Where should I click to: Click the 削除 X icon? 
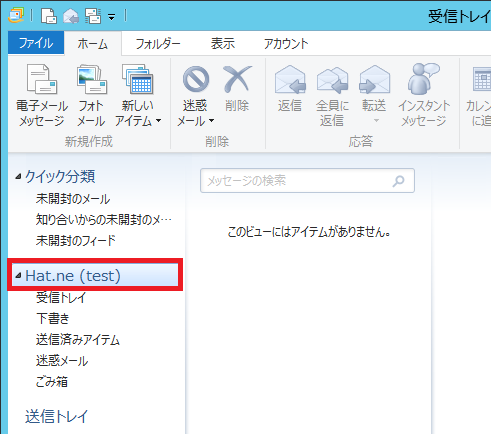[x=237, y=79]
